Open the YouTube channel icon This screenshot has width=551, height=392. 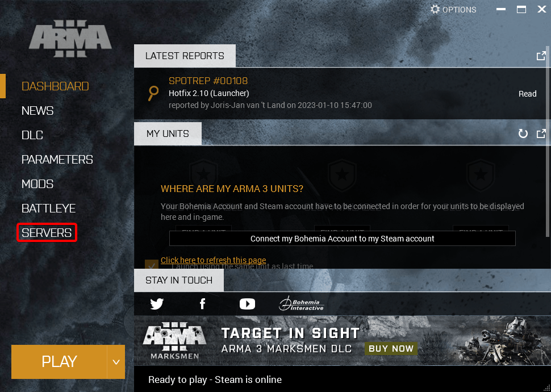[x=247, y=303]
